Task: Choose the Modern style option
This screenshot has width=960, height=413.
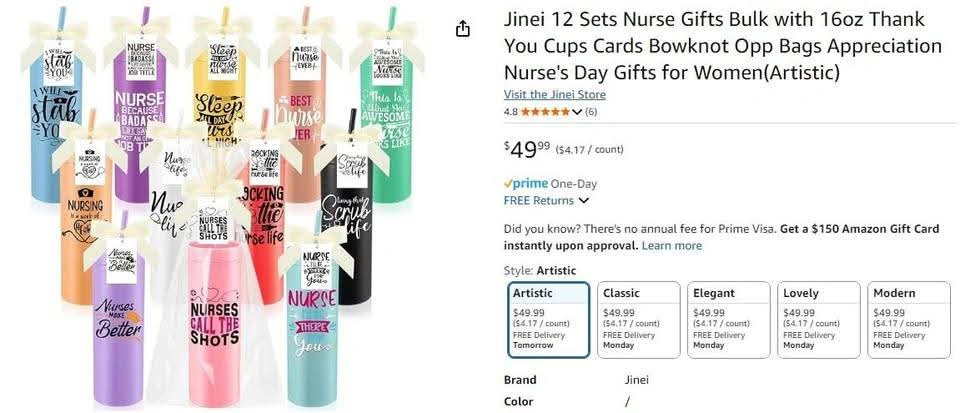Action: pos(908,319)
